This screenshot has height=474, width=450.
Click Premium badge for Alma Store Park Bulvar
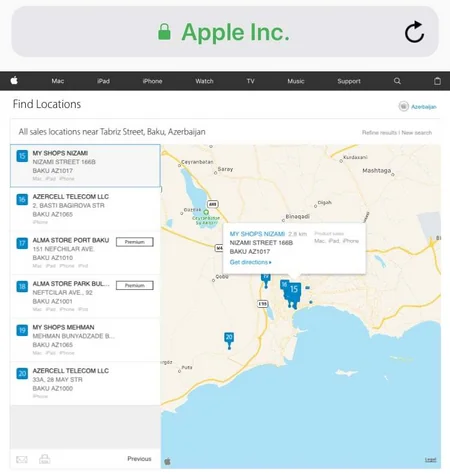(135, 285)
